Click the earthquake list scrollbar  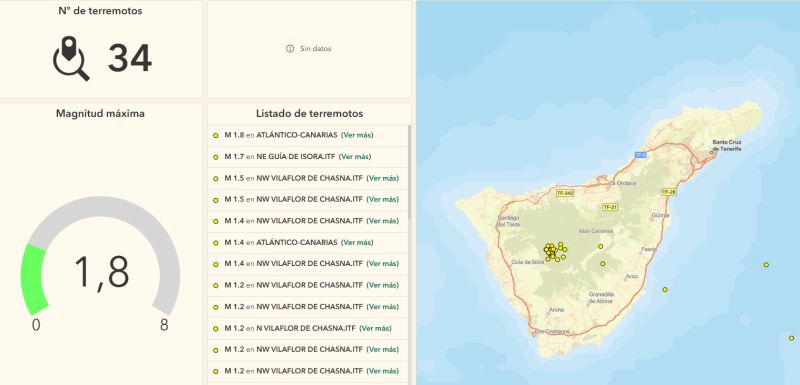(x=409, y=172)
